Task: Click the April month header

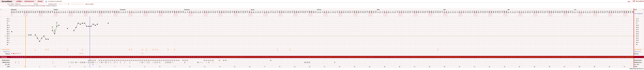Action: (445, 9)
